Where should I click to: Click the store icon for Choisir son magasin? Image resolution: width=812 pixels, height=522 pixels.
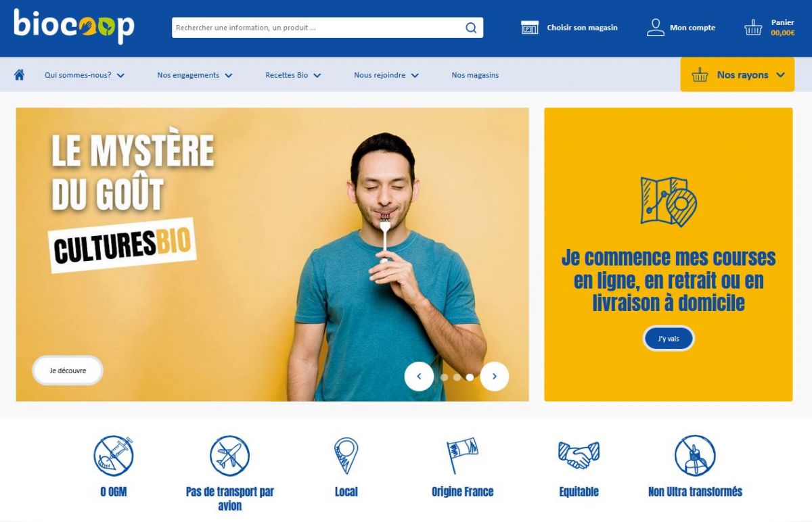point(530,28)
